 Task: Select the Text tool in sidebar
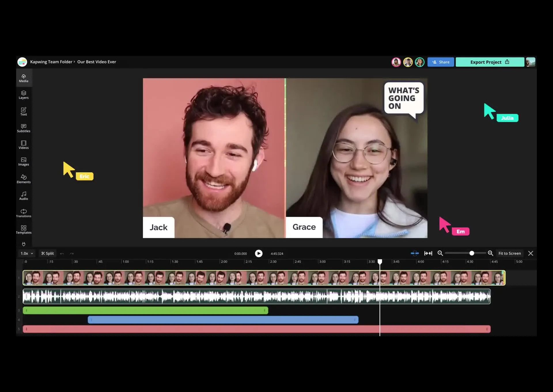24,111
